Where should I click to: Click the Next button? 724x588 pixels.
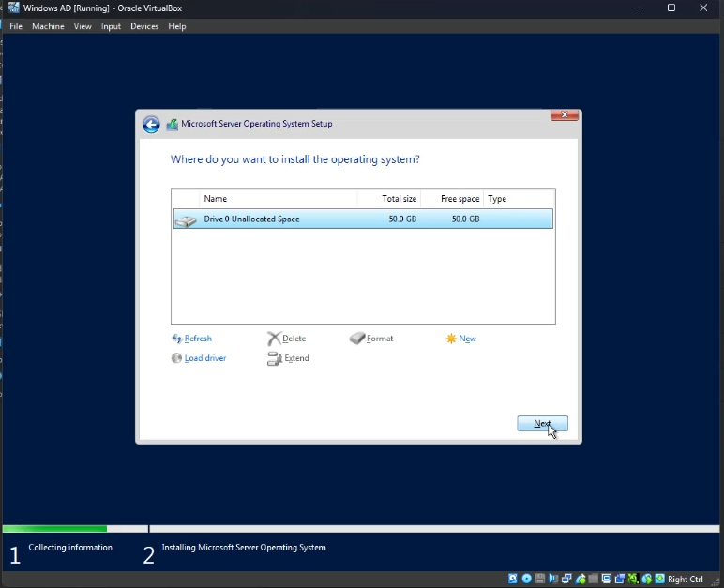coord(543,424)
